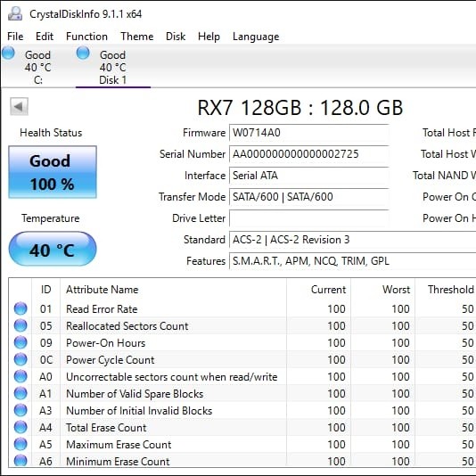Click the Current column header
Image resolution: width=476 pixels, height=476 pixels.
(319, 290)
